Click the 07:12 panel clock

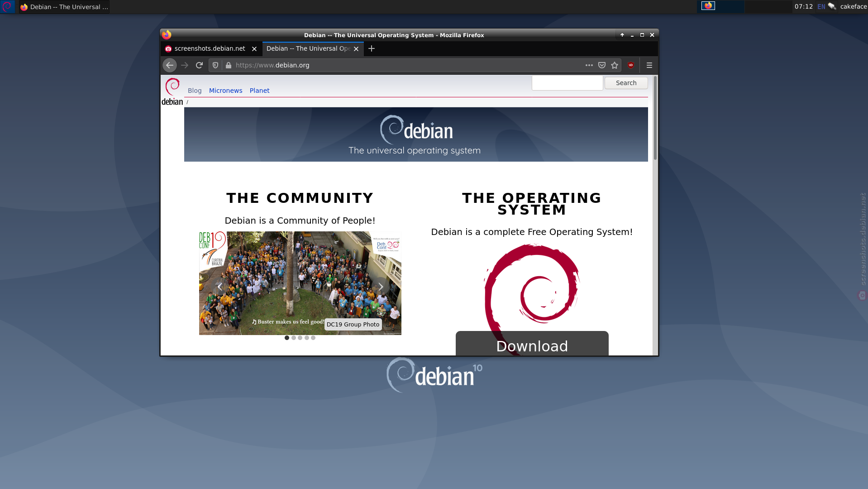(803, 7)
